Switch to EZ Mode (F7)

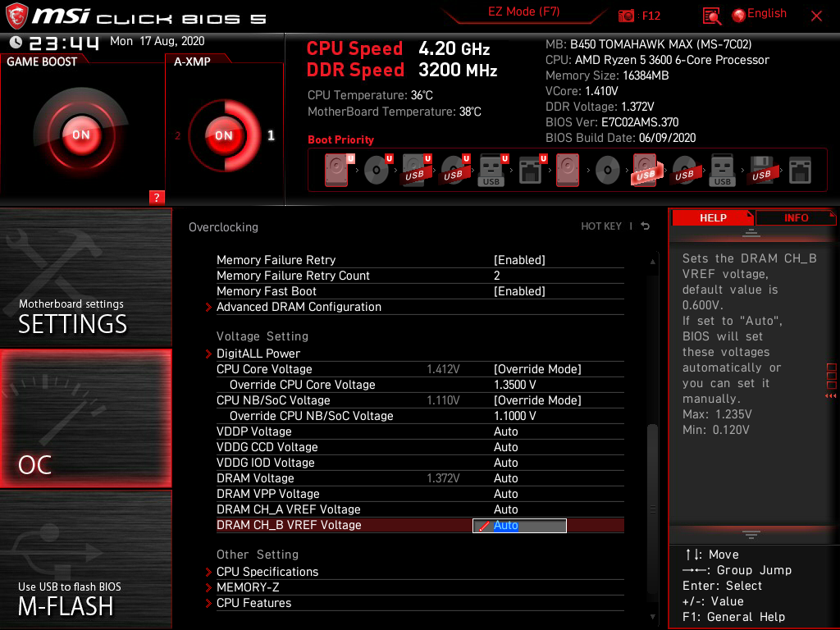(x=523, y=12)
